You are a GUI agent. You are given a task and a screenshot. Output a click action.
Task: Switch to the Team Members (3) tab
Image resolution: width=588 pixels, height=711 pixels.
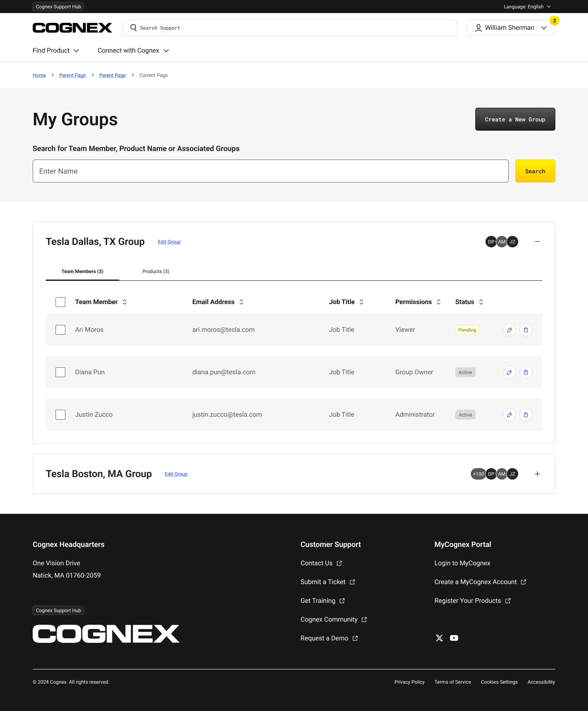coord(82,271)
